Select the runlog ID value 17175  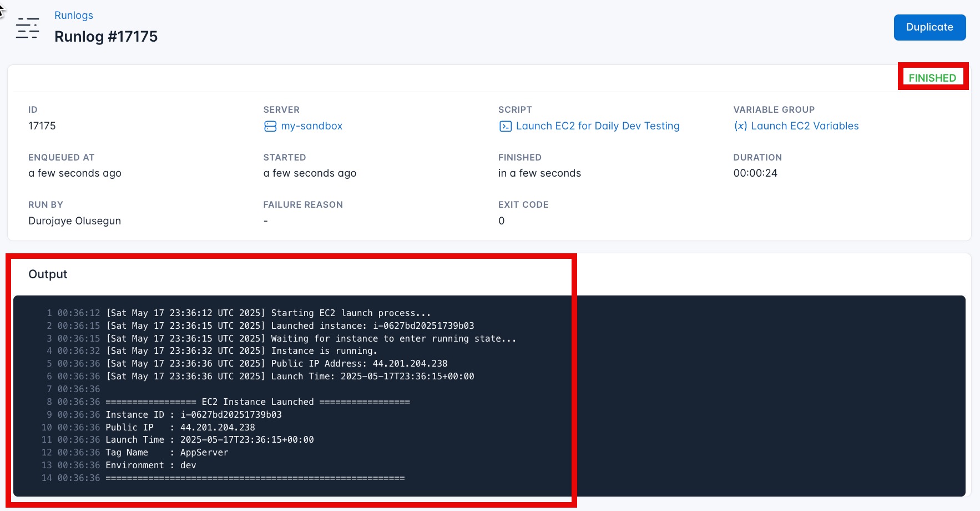(x=42, y=126)
